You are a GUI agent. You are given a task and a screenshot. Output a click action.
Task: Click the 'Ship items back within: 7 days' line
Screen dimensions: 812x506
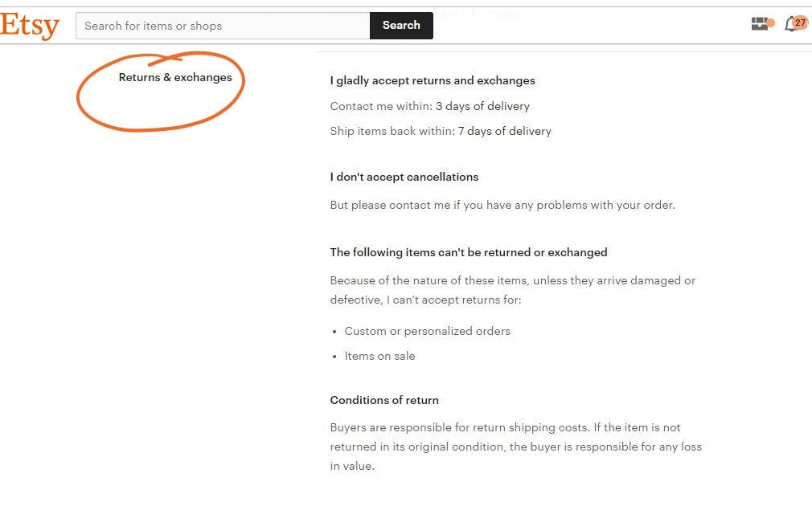441,131
